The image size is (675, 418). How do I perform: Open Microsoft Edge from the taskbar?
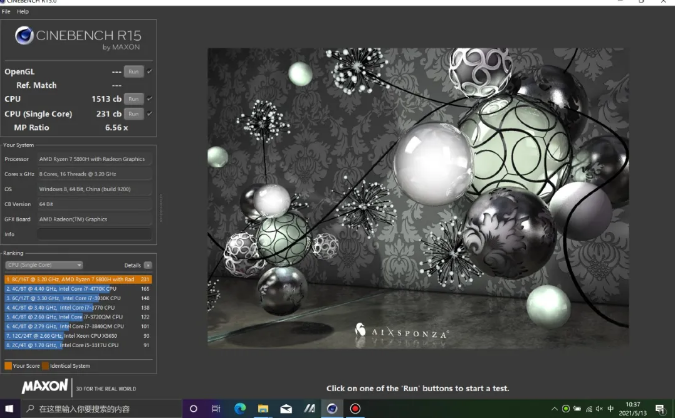240,409
